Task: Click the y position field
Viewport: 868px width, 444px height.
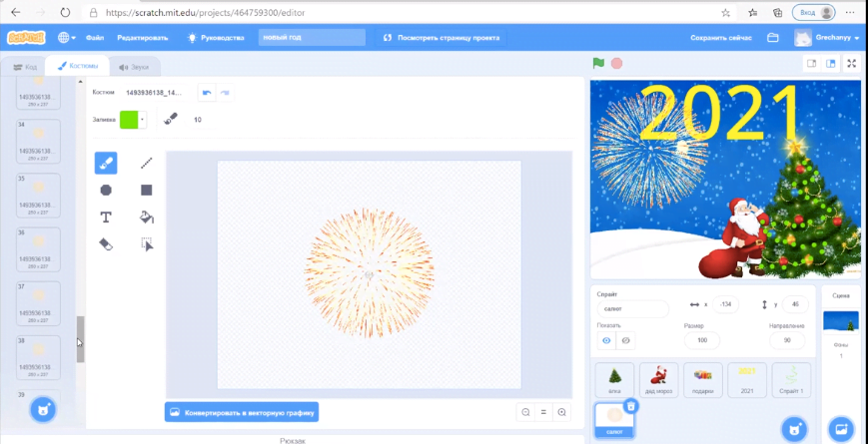Action: 795,304
